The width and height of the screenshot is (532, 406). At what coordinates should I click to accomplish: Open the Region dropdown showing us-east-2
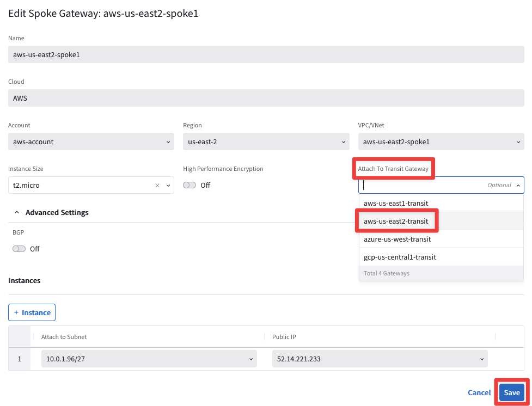click(x=266, y=142)
